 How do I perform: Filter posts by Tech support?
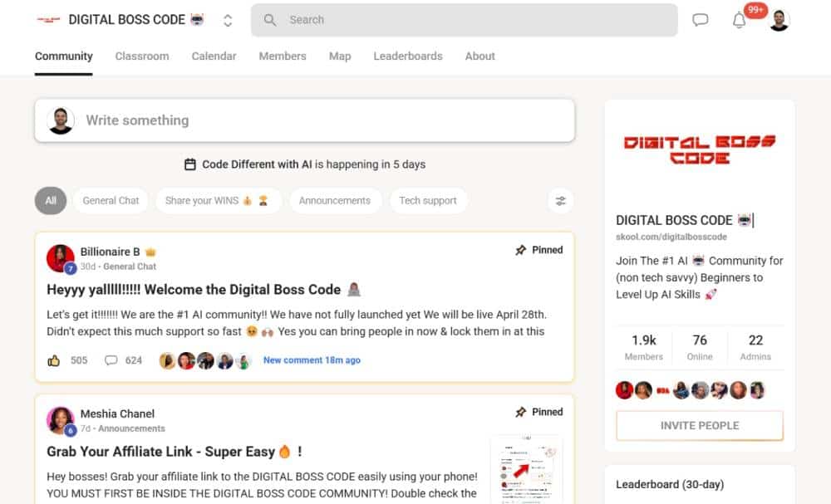pos(428,201)
